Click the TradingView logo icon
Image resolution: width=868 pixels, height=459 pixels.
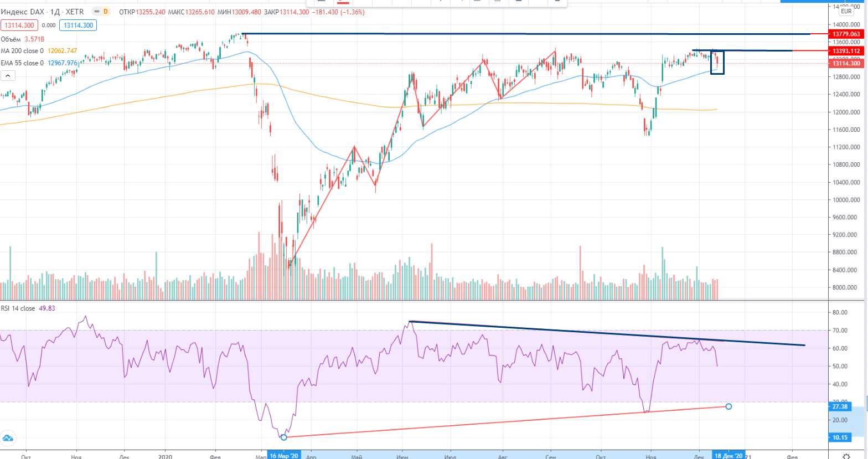(8, 439)
